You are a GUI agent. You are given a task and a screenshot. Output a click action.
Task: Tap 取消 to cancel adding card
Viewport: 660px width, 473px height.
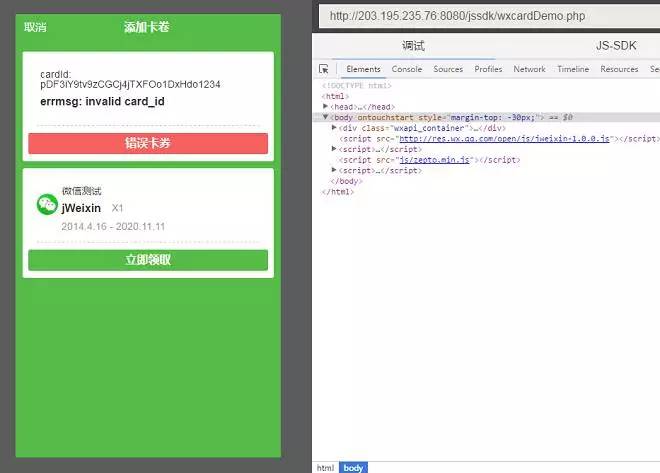(35, 27)
